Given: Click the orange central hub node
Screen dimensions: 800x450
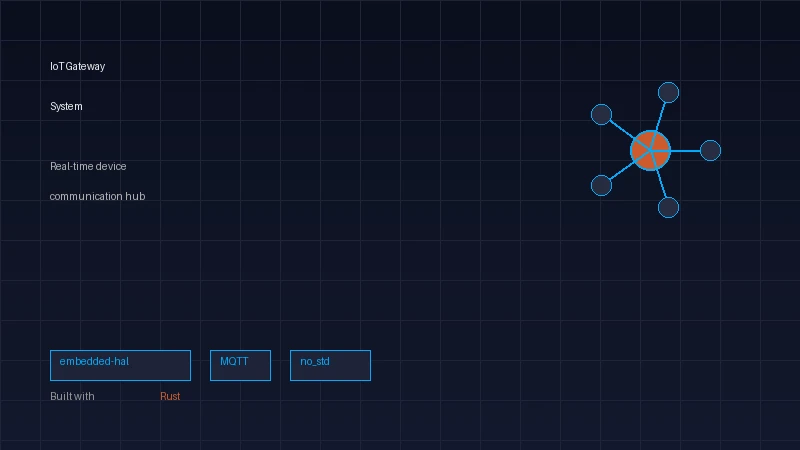Looking at the screenshot, I should tap(650, 151).
